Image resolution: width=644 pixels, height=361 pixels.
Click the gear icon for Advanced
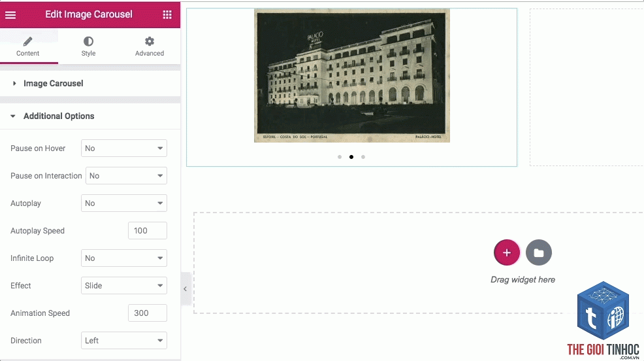(150, 41)
